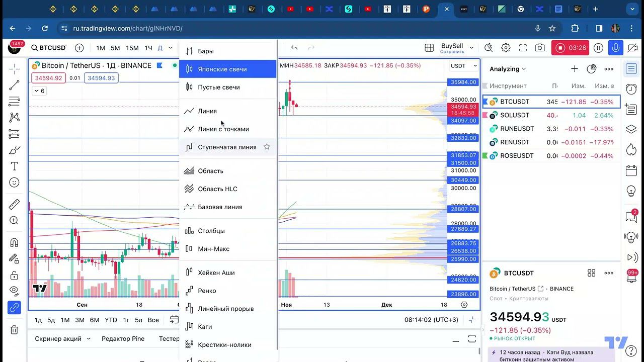Screen dimensions: 644x362
Task: Select the crosshair cursor tool
Action: [14, 68]
